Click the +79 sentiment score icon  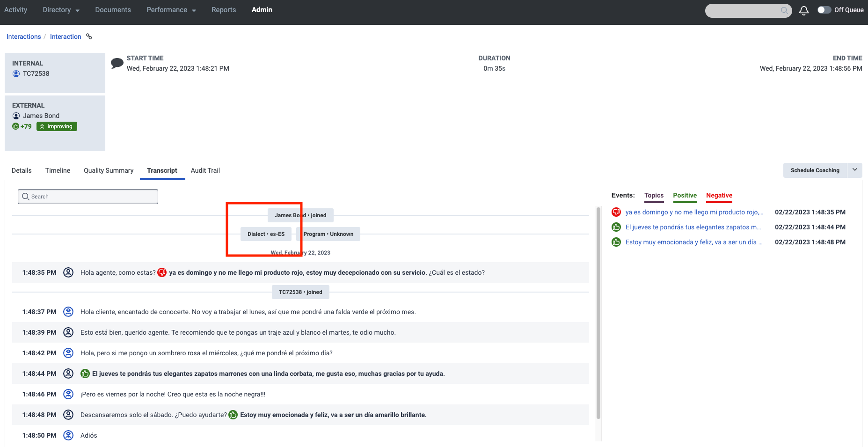point(15,126)
